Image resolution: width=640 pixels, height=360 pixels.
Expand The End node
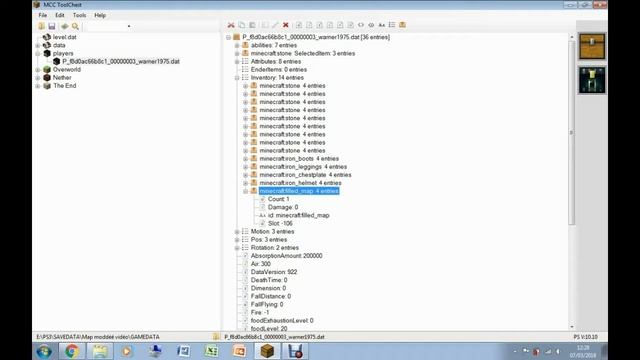click(38, 86)
